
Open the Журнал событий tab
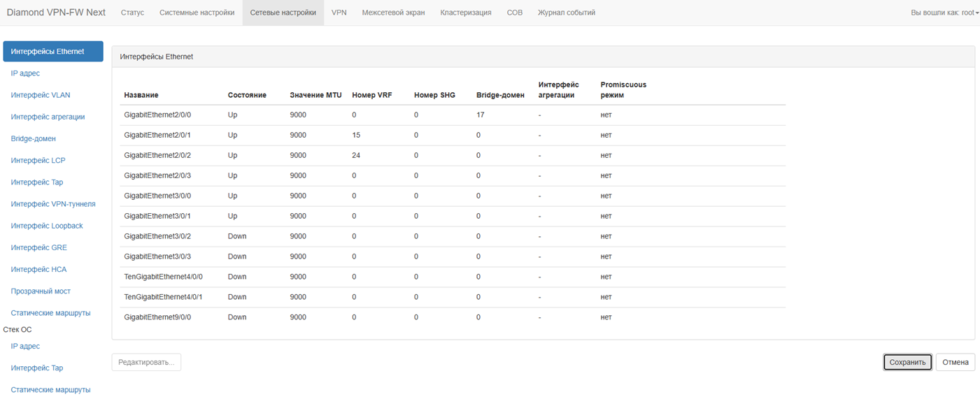[566, 13]
